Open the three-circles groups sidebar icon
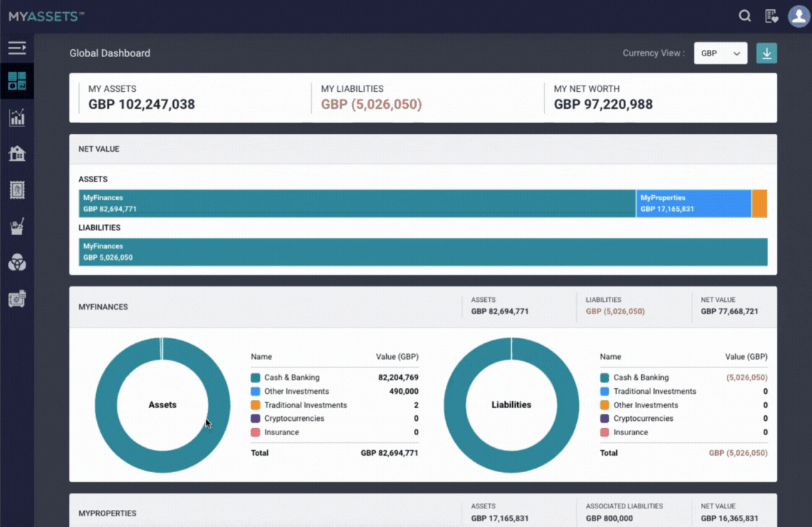 point(16,263)
